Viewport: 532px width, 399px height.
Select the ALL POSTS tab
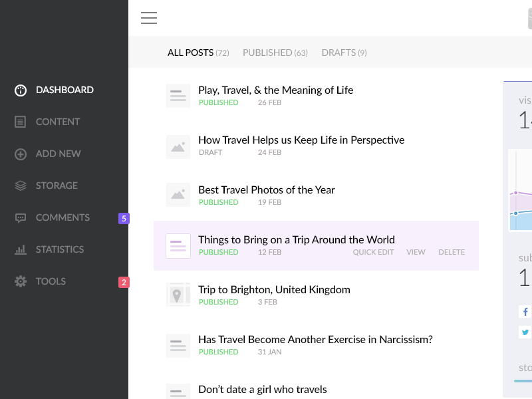coord(190,53)
